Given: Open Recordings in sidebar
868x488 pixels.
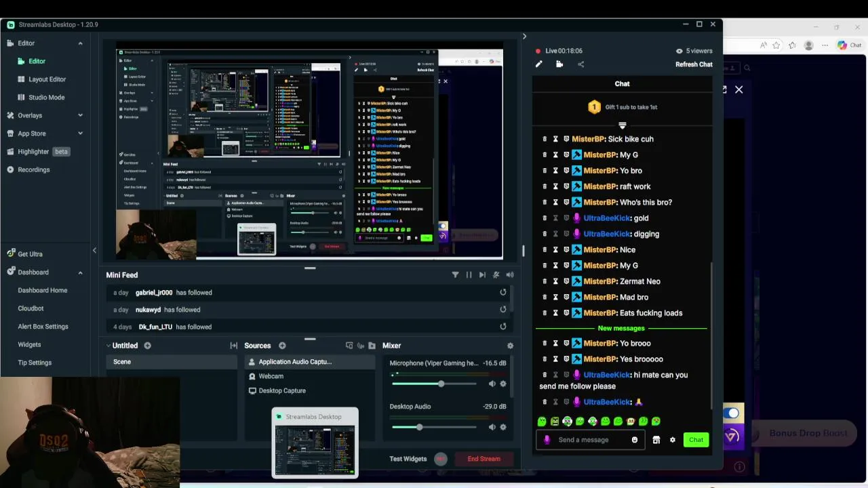Looking at the screenshot, I should (x=33, y=169).
